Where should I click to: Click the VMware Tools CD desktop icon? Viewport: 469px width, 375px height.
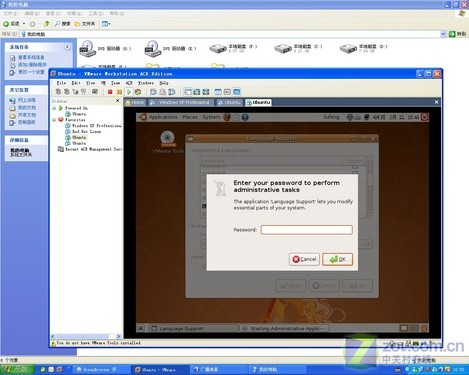pos(167,138)
